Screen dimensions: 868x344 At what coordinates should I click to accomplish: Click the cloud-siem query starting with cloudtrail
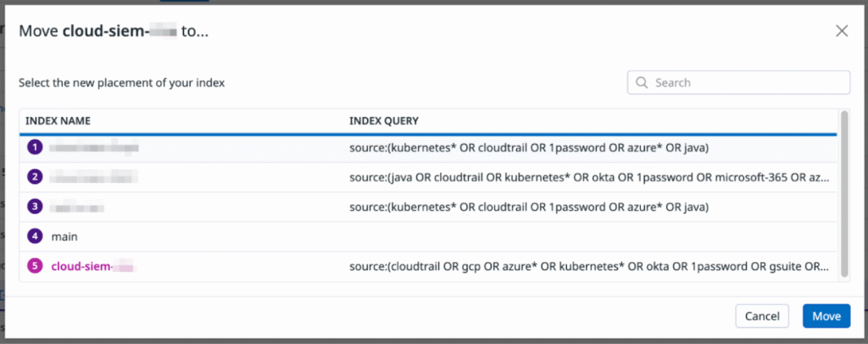(x=590, y=267)
